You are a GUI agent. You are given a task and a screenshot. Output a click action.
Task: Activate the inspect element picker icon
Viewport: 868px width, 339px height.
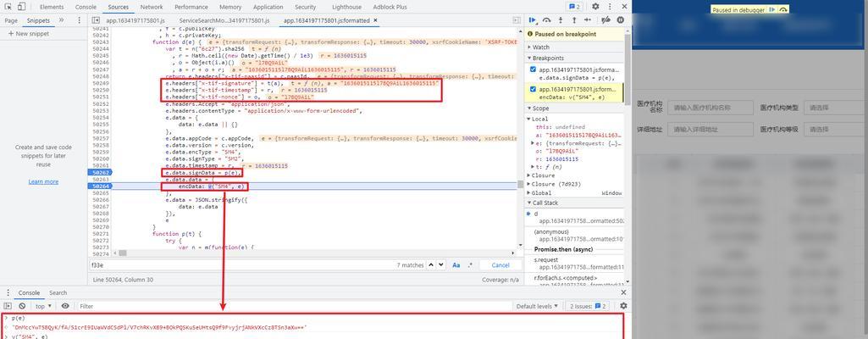8,7
